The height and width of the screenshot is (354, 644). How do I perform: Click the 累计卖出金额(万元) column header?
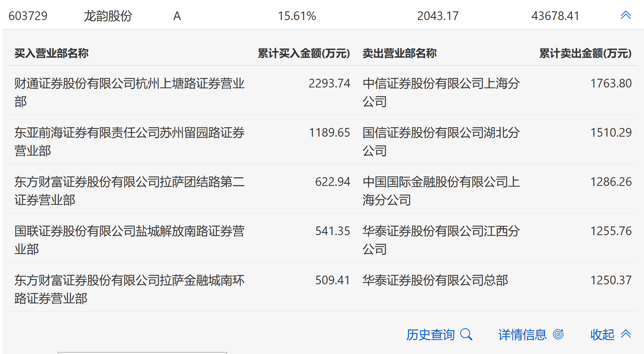(585, 53)
